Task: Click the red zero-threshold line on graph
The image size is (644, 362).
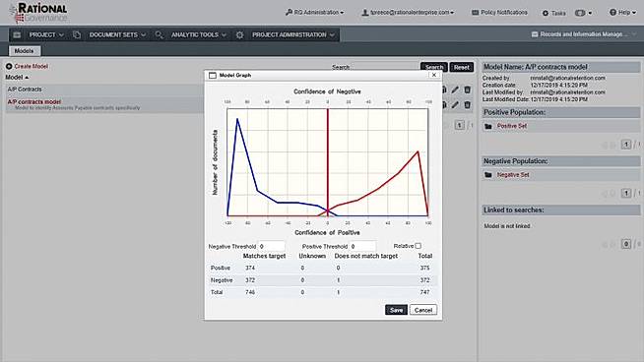Action: pyautogui.click(x=328, y=160)
